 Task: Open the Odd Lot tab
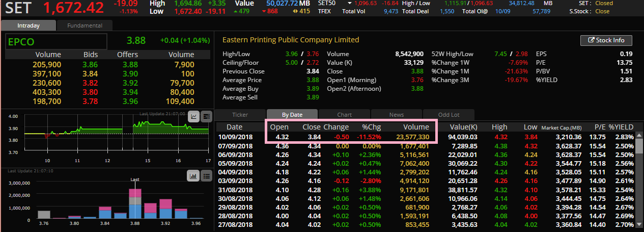tap(449, 115)
